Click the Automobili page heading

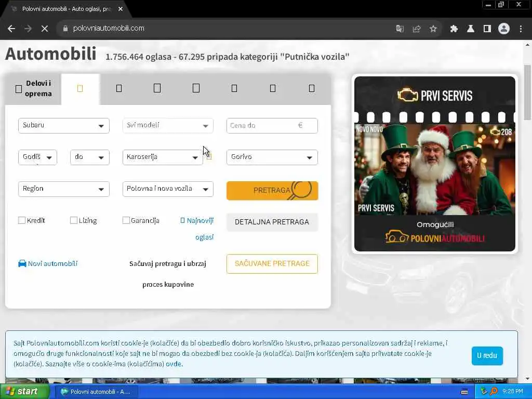pyautogui.click(x=50, y=54)
